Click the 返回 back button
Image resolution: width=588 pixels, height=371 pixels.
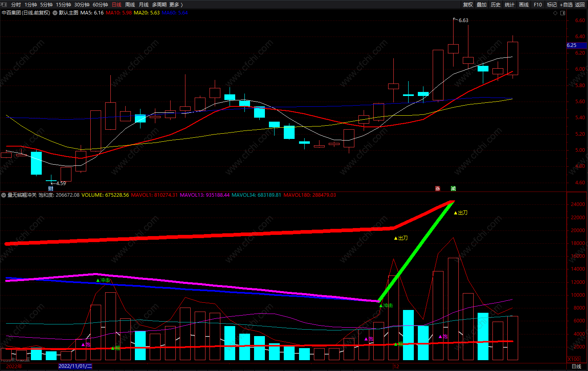(580, 4)
